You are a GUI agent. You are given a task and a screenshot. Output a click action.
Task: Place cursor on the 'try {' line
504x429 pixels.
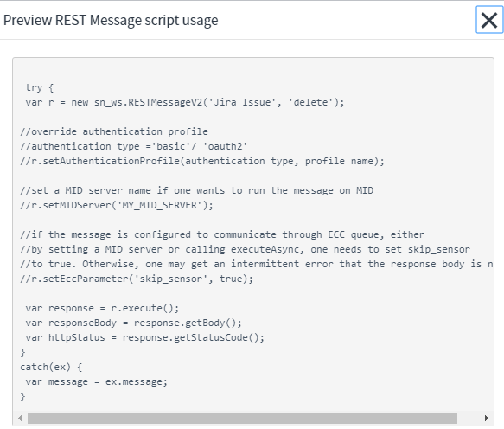coord(39,87)
